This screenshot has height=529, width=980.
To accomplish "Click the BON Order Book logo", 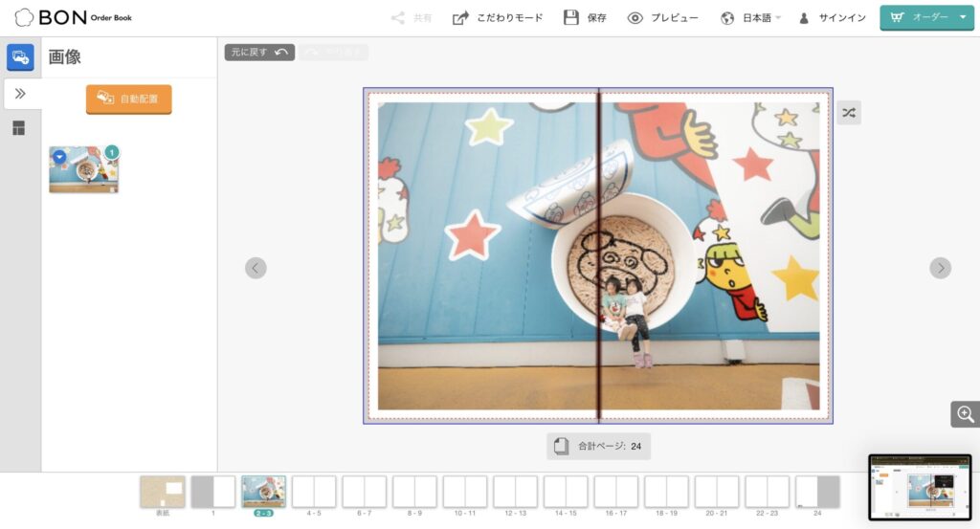I will click(x=73, y=17).
